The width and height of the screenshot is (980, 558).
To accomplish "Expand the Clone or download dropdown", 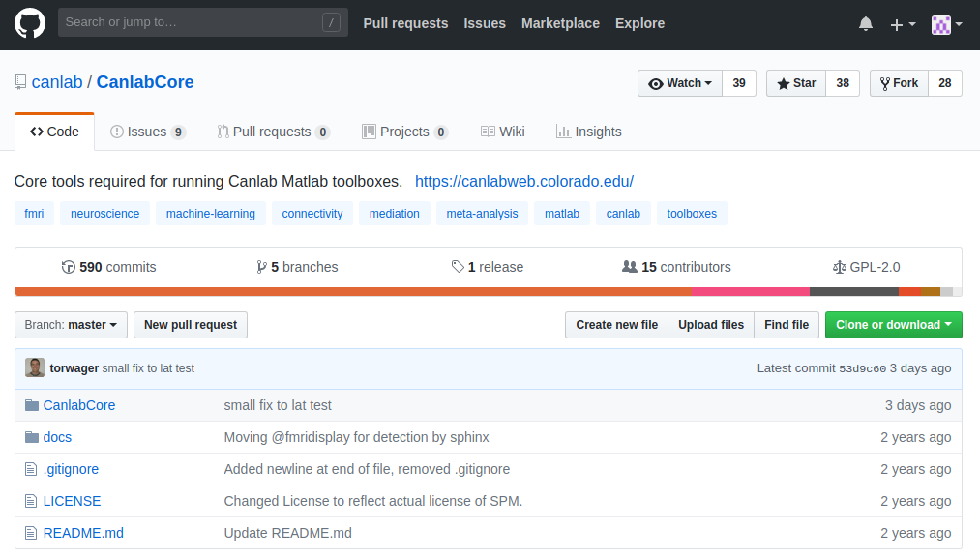I will coord(894,325).
